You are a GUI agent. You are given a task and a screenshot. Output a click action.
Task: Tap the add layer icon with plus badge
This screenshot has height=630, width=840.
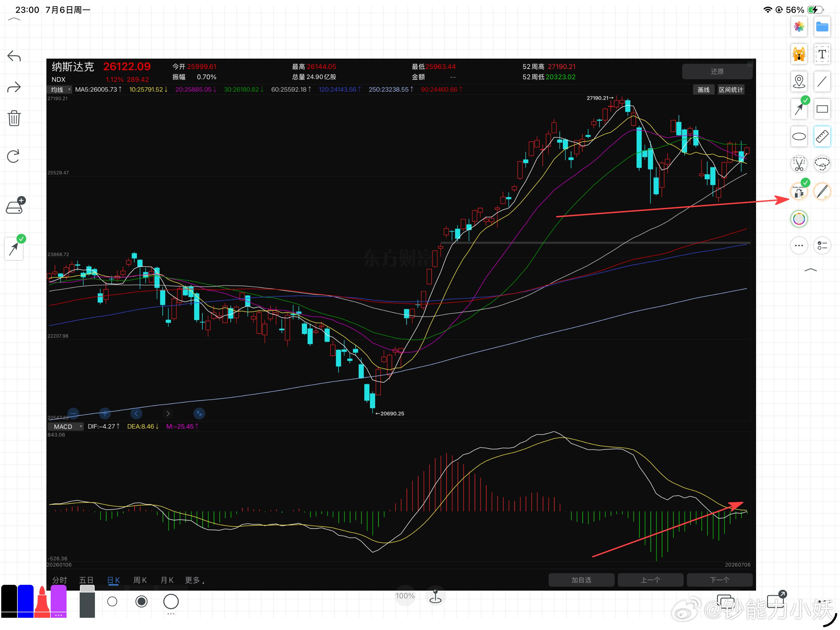pyautogui.click(x=16, y=205)
